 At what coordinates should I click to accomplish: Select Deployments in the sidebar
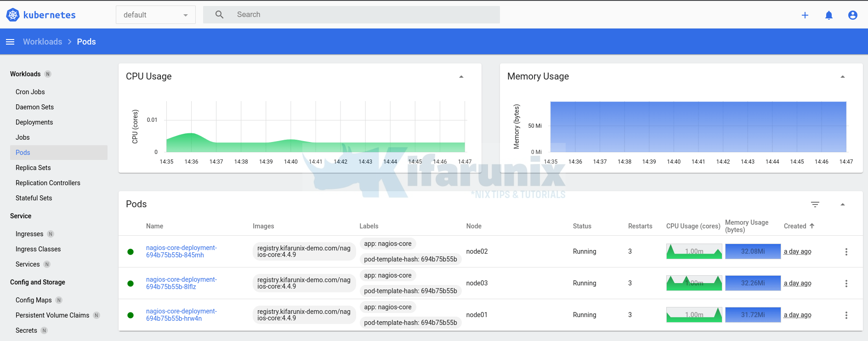[x=34, y=122]
